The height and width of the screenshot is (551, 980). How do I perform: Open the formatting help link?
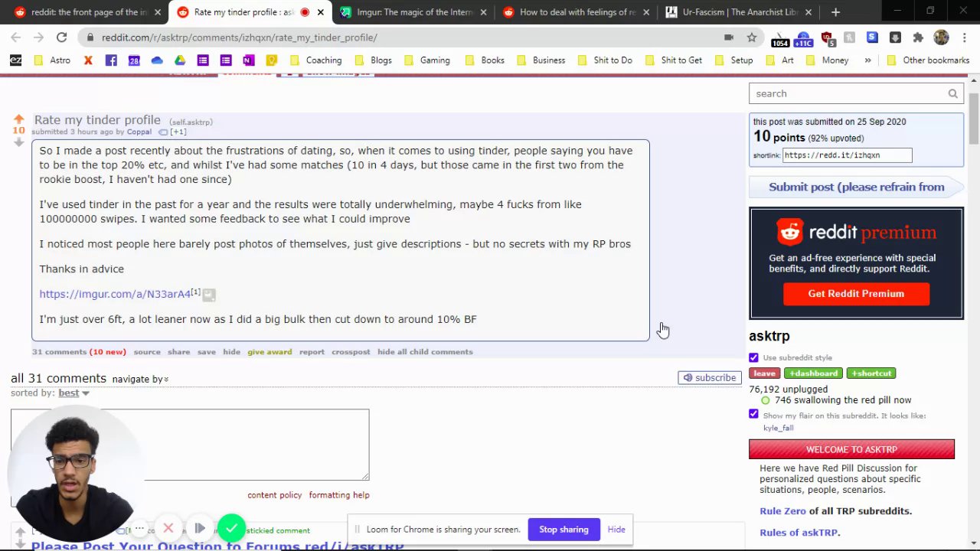(339, 495)
